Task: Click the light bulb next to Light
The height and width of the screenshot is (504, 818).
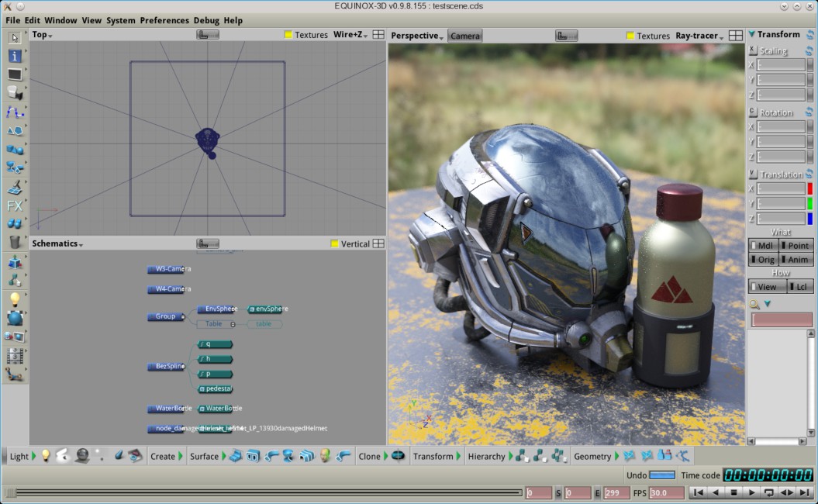Action: [46, 456]
